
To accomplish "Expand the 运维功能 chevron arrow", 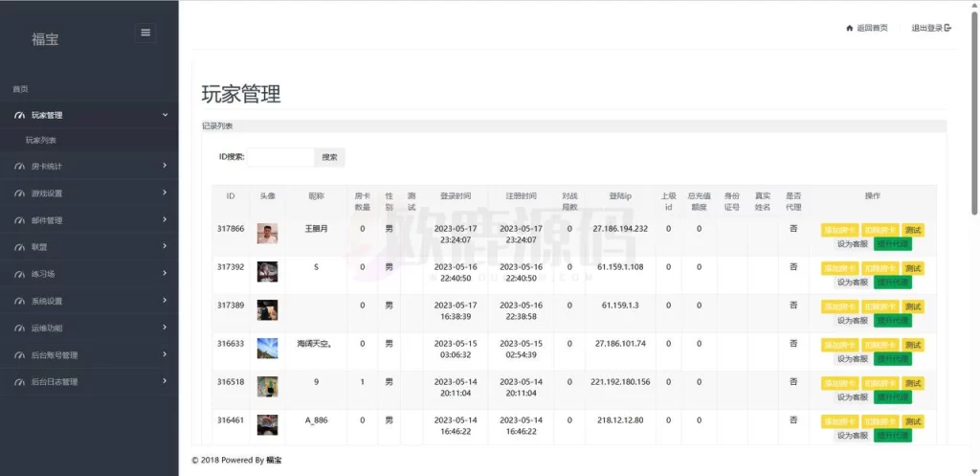I will (x=165, y=328).
